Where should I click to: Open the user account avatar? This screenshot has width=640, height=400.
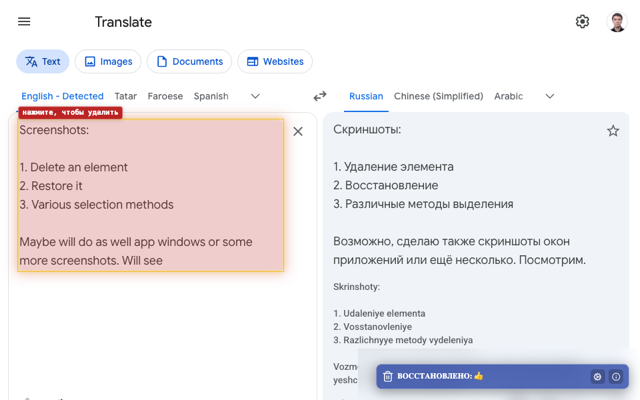pos(617,22)
